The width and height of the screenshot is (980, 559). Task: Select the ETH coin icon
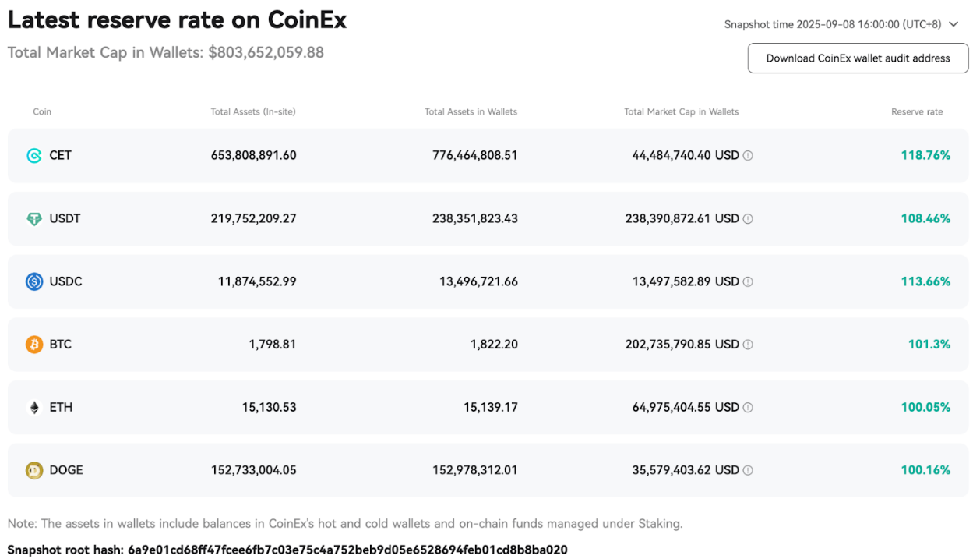tap(34, 407)
